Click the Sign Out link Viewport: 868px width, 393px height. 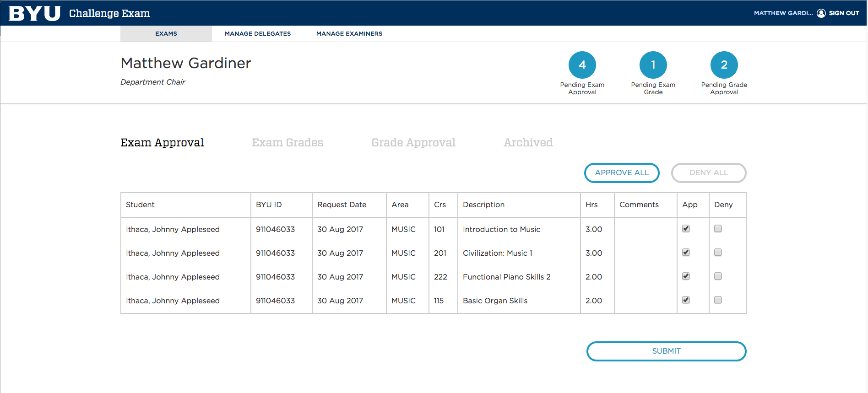click(x=844, y=13)
